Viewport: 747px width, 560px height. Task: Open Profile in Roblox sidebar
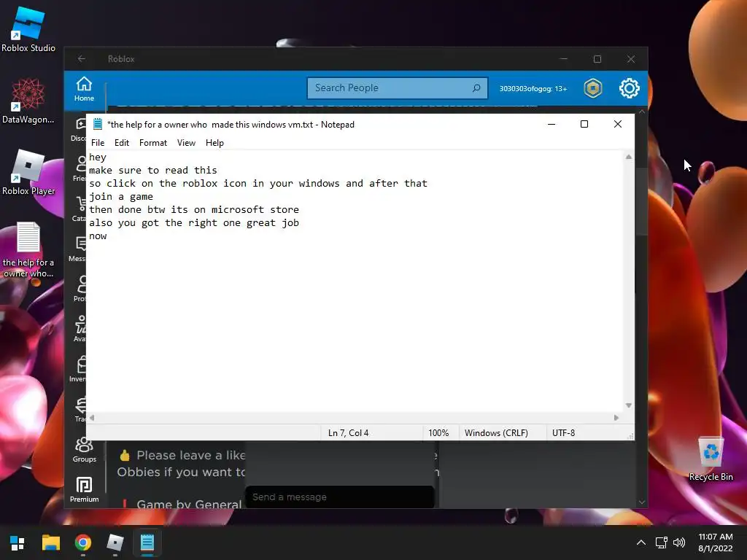click(80, 289)
